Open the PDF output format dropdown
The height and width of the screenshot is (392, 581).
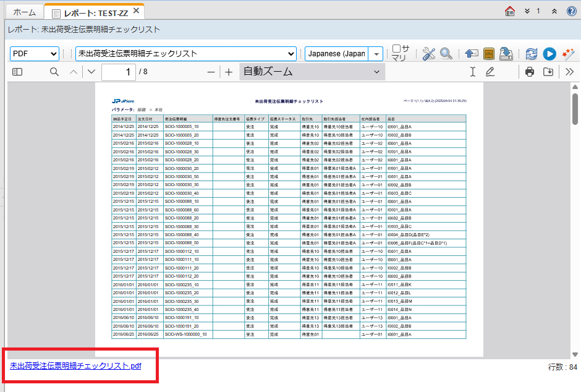click(35, 54)
